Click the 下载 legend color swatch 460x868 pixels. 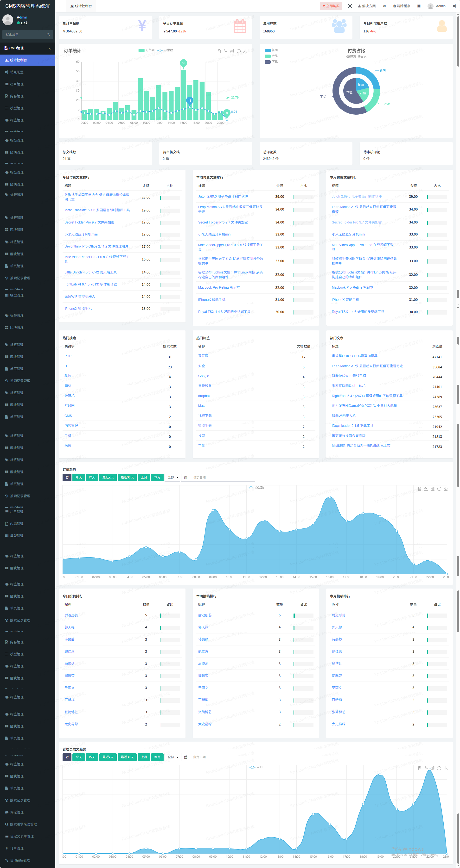[x=268, y=62]
